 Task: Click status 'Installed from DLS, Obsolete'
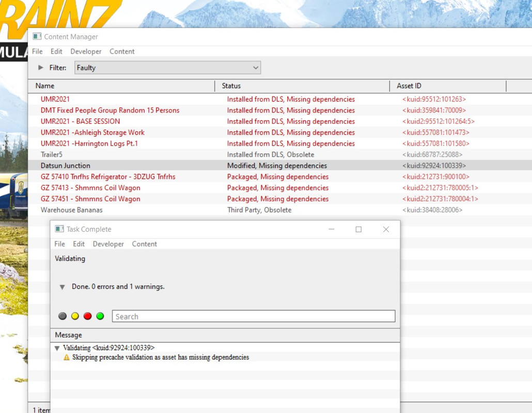[271, 155]
